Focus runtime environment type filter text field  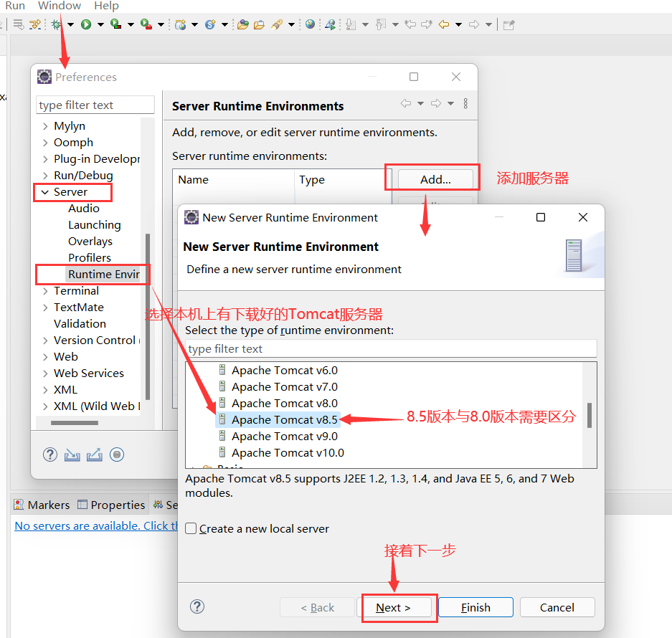(x=391, y=349)
